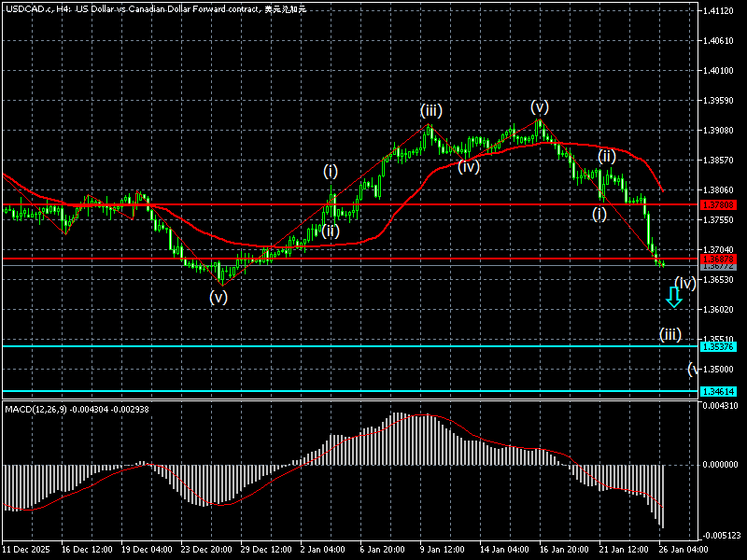Click the projected (iv) label beside blue arrow
This screenshot has height=560, width=747.
click(x=684, y=282)
